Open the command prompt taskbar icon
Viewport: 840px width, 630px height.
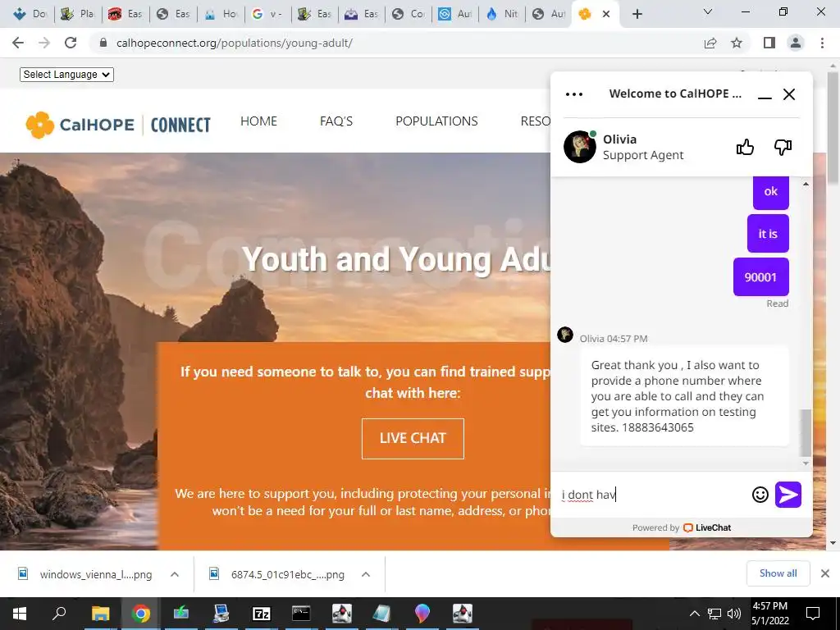coord(301,614)
